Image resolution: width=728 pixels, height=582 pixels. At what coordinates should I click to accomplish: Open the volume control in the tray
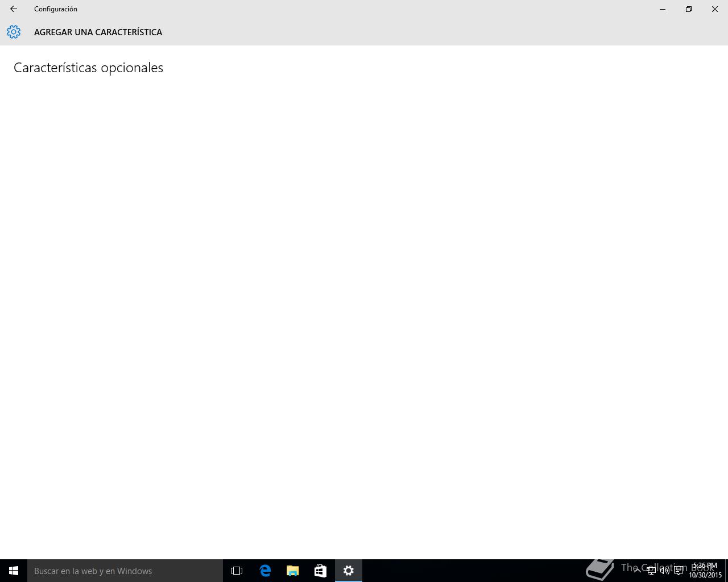664,571
